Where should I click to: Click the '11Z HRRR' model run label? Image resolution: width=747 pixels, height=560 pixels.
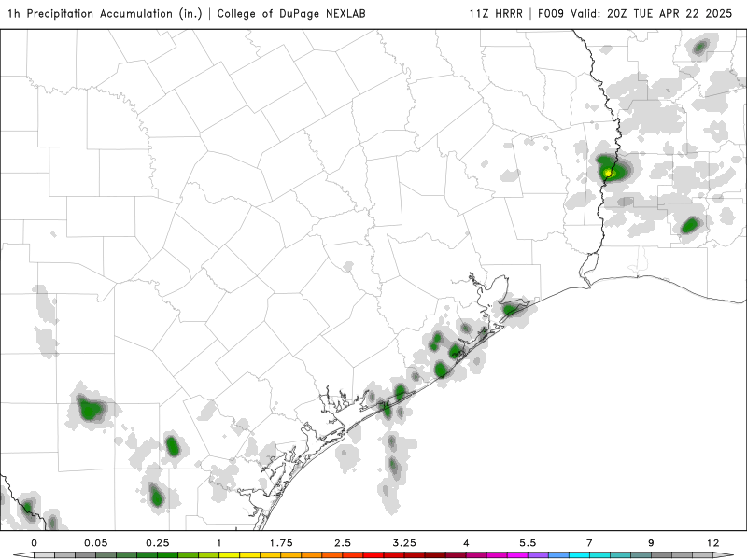pos(496,14)
